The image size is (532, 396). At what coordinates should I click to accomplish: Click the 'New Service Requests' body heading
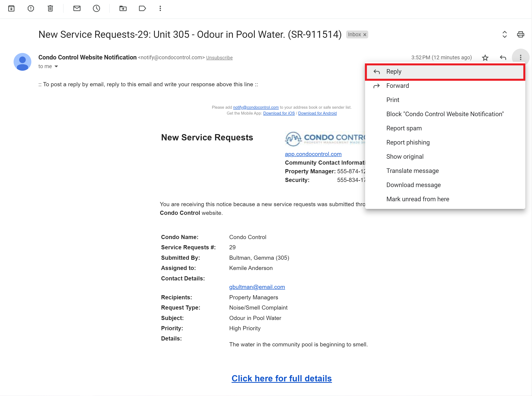pyautogui.click(x=207, y=137)
